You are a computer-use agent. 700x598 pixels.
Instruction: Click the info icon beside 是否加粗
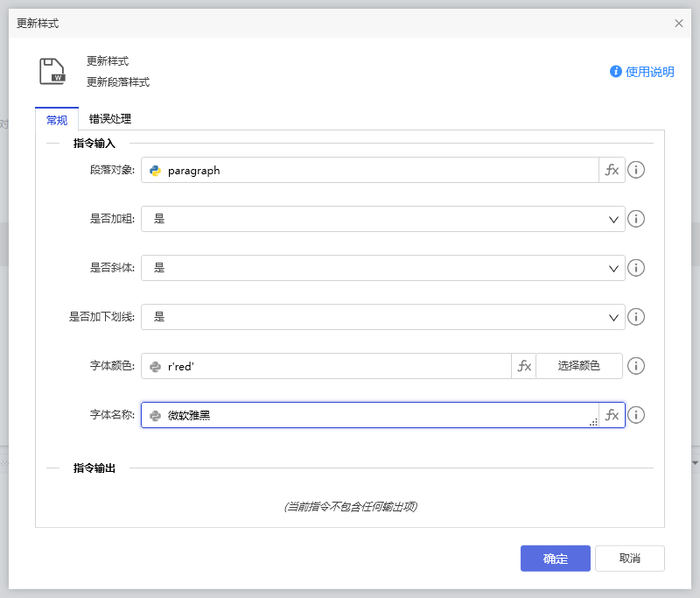click(636, 219)
